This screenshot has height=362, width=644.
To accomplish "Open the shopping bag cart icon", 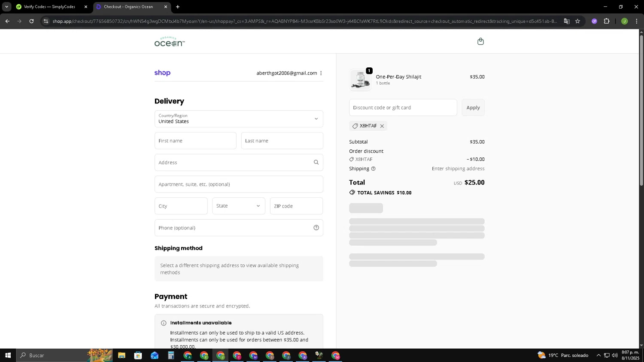I will (x=480, y=41).
